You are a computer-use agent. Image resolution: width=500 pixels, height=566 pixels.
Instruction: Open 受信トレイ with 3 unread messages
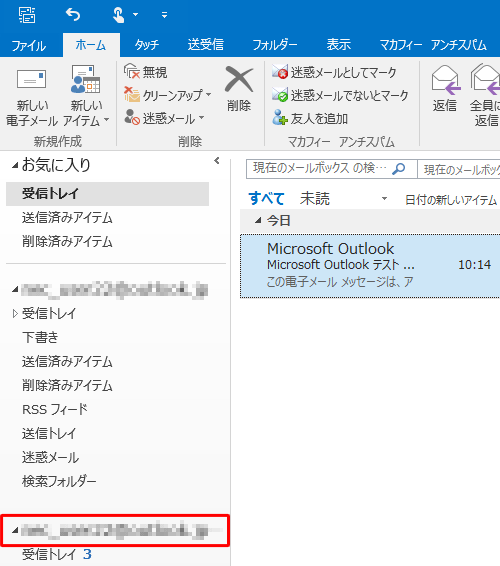57,554
